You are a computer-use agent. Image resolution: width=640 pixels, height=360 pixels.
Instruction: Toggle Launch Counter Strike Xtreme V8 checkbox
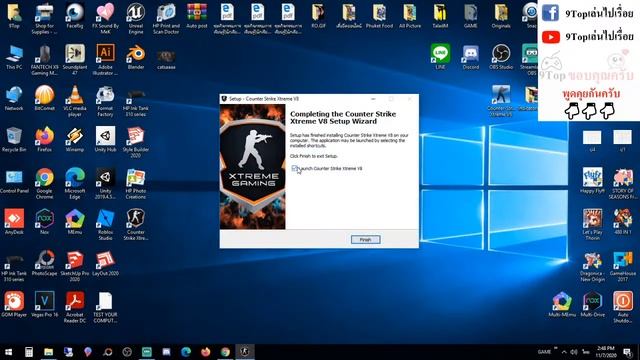tap(294, 168)
